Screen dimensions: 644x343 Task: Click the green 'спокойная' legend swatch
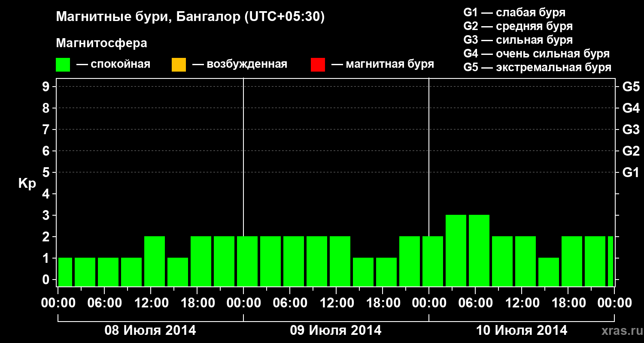click(63, 65)
